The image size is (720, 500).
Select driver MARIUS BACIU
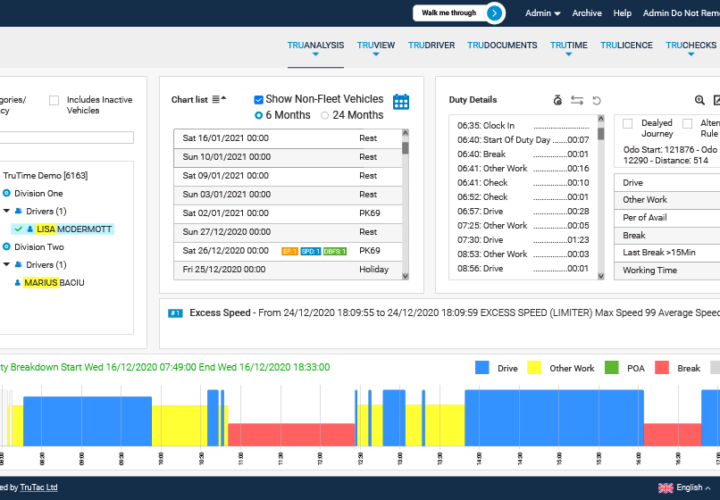point(54,283)
